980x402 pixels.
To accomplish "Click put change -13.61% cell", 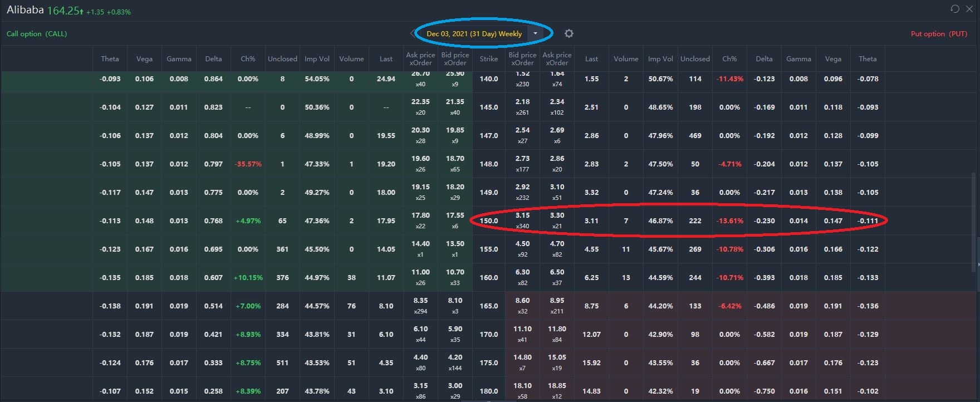I will pos(729,221).
